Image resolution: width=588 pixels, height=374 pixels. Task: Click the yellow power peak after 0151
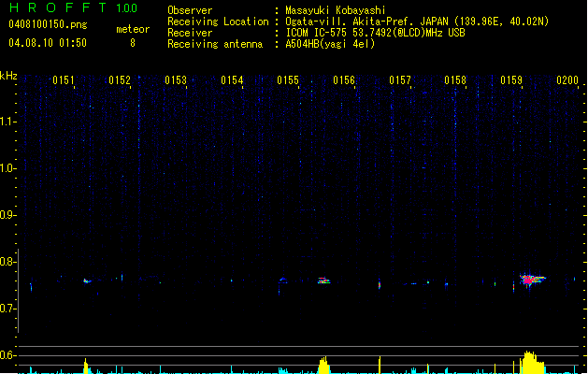click(x=86, y=367)
